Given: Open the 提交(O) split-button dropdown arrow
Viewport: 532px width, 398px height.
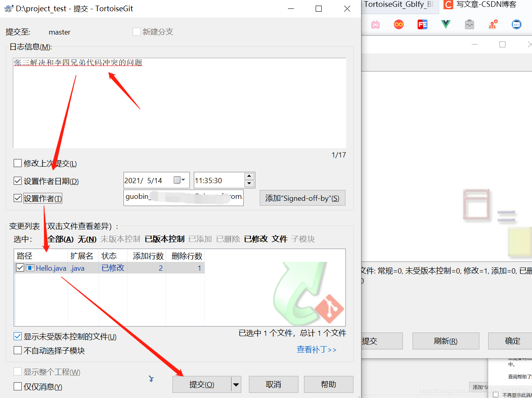Looking at the screenshot, I should coord(236,384).
